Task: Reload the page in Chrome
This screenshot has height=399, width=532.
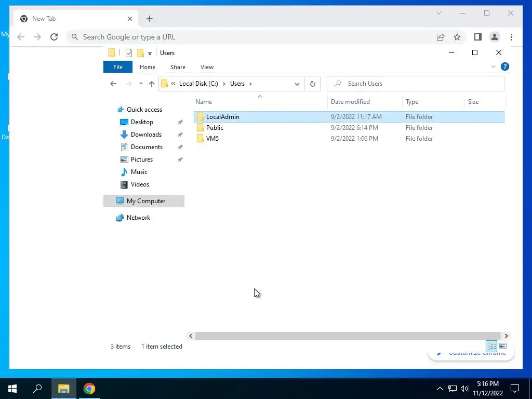Action: coord(54,37)
